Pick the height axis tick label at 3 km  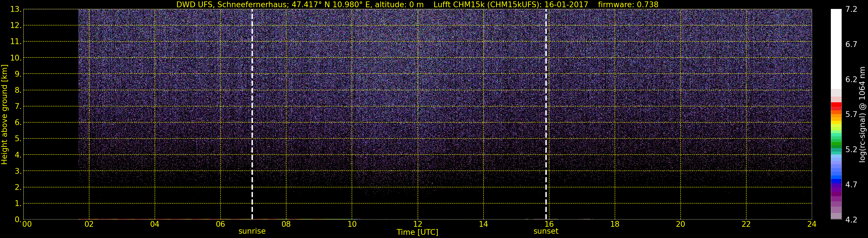coord(18,171)
